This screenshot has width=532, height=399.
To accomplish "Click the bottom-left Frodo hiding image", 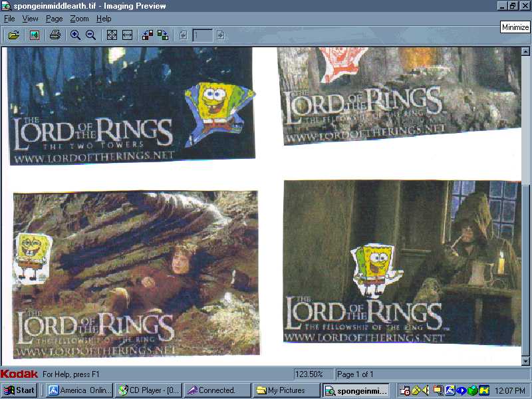I will (136, 274).
